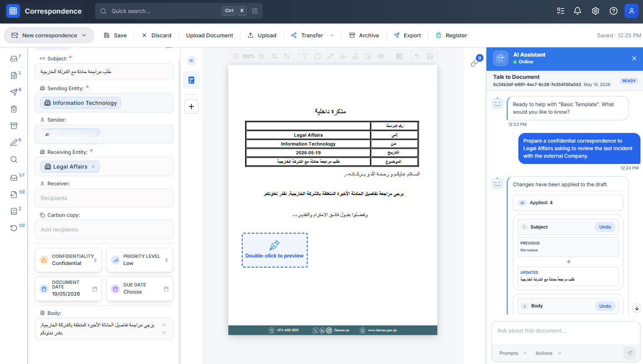This screenshot has width=643, height=364.
Task: Open sent items paper plane icon
Action: click(14, 92)
